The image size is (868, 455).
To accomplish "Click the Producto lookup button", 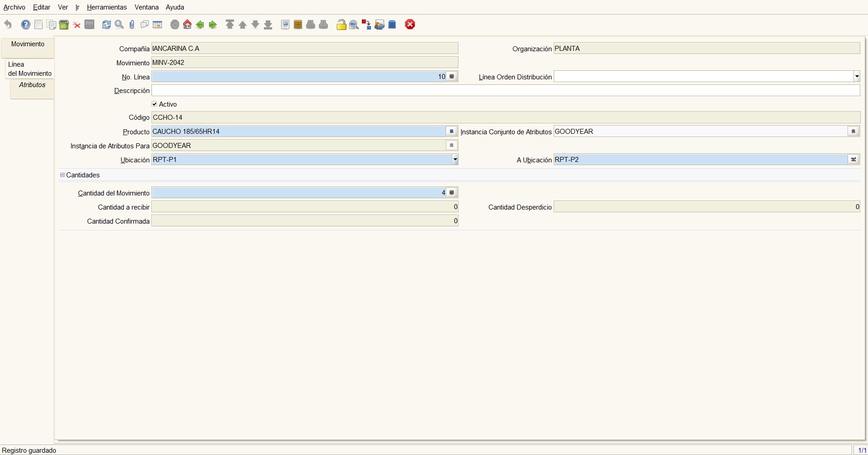I will coord(452,132).
